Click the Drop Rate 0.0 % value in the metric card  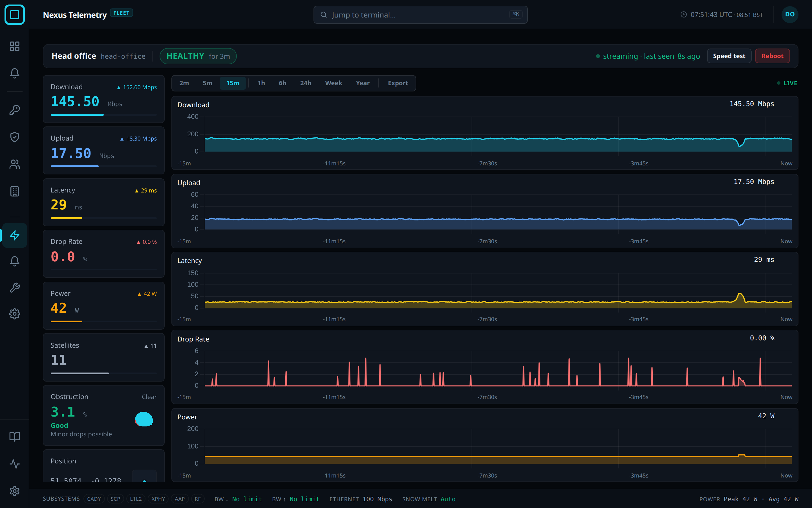[x=69, y=257]
